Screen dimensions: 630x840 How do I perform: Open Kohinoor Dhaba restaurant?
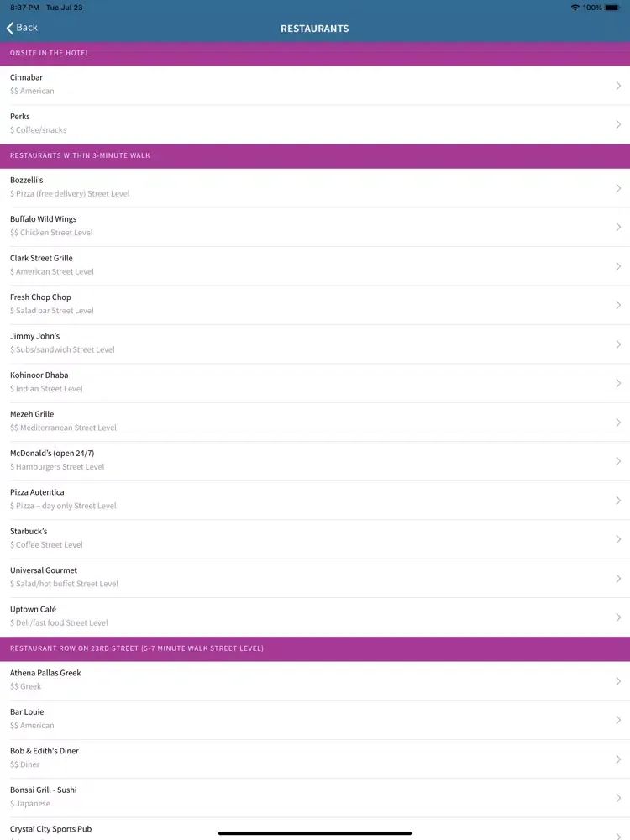[315, 384]
